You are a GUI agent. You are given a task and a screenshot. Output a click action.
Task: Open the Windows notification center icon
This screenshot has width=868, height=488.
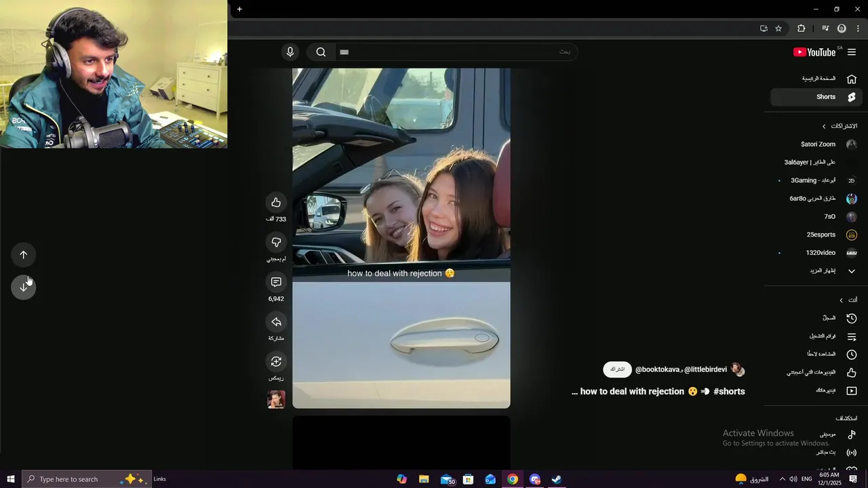coord(853,479)
